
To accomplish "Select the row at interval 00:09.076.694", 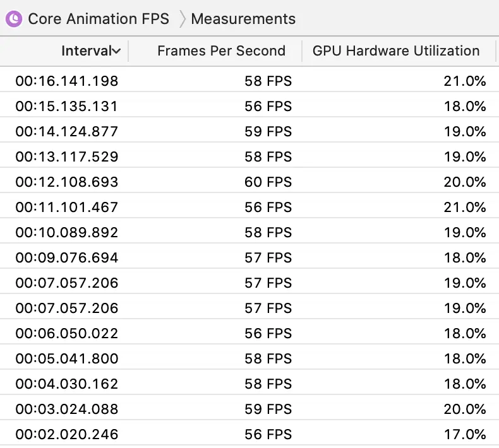I will tap(67, 257).
